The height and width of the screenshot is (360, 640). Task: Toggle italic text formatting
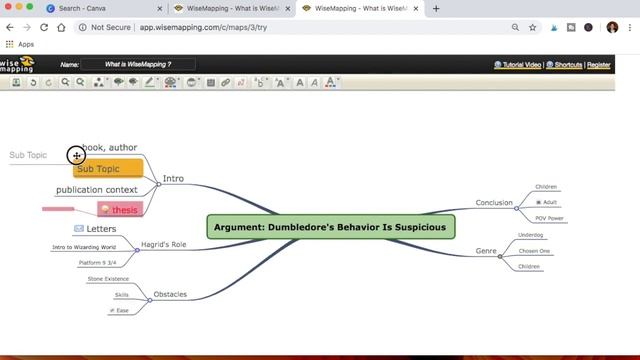314,82
